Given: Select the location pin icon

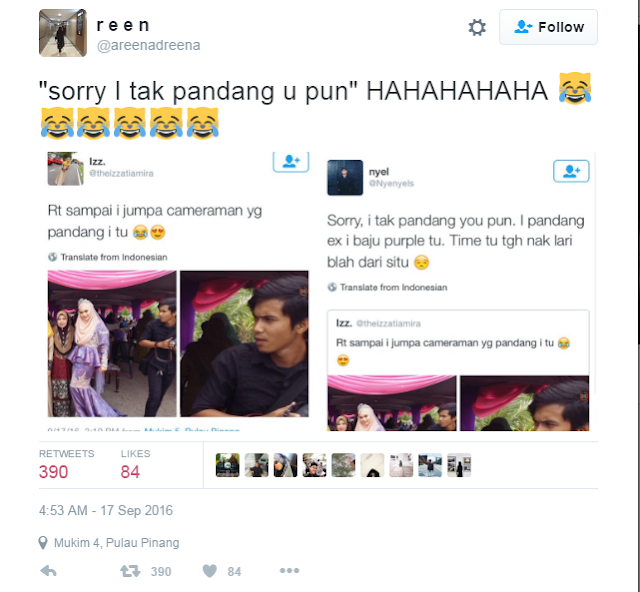Looking at the screenshot, I should click(43, 543).
